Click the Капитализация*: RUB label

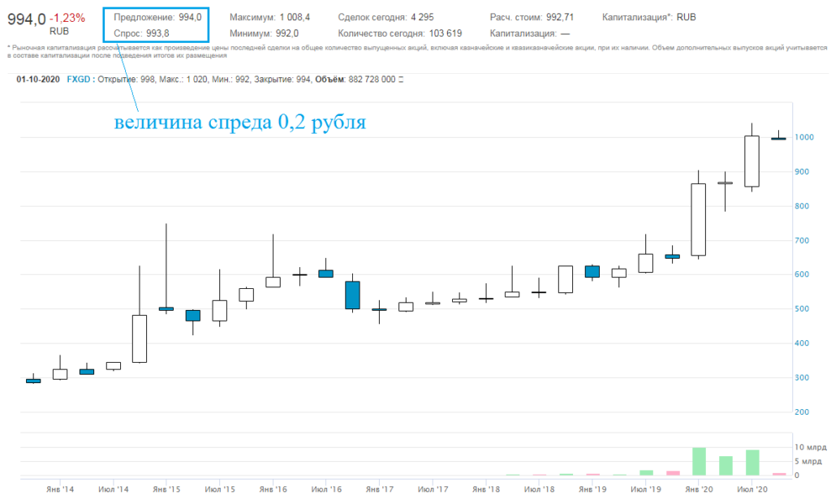tap(649, 17)
